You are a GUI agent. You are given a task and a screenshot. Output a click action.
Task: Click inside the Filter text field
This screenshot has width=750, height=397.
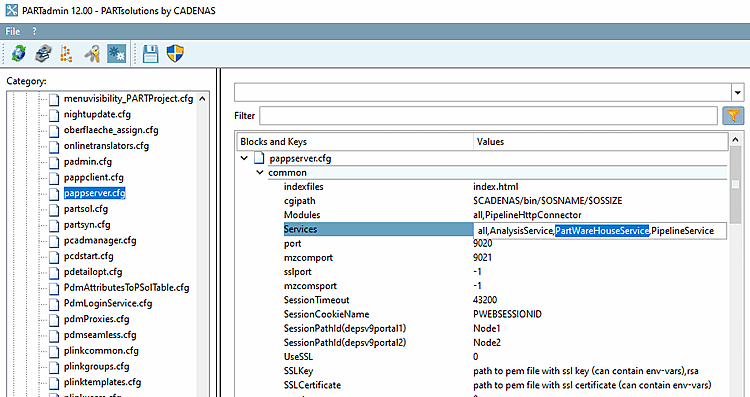click(488, 115)
